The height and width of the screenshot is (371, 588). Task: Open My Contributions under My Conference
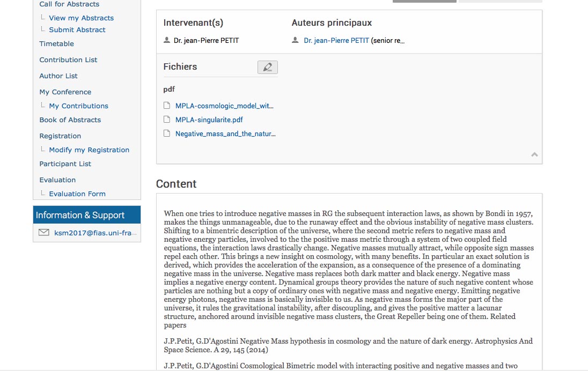(78, 106)
